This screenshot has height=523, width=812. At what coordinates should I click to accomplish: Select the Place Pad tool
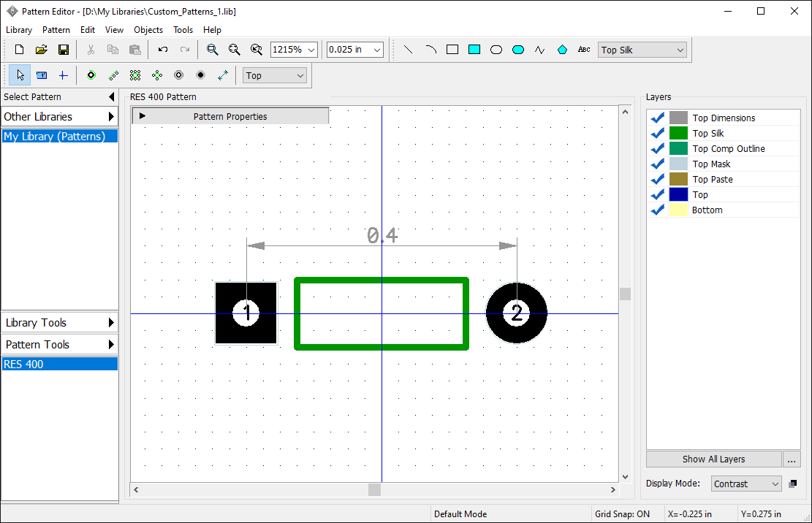tap(91, 75)
